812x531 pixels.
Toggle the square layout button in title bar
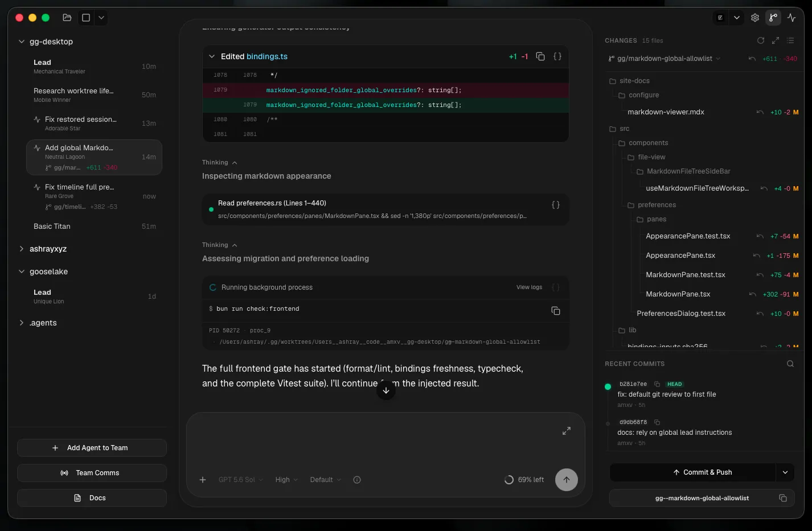[86, 18]
